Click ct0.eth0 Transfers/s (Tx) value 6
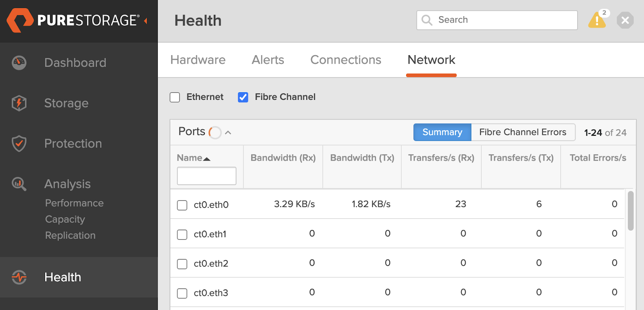This screenshot has height=310, width=644. click(x=539, y=204)
